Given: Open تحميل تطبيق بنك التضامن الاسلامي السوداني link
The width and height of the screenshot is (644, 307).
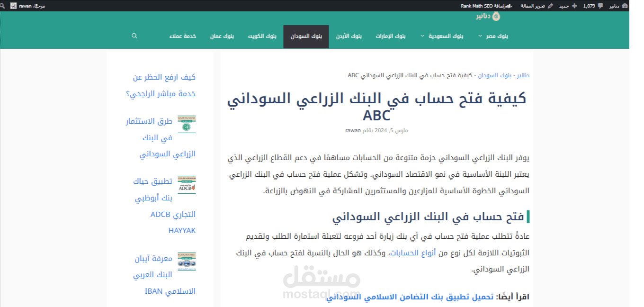Looking at the screenshot, I should pyautogui.click(x=410, y=297).
